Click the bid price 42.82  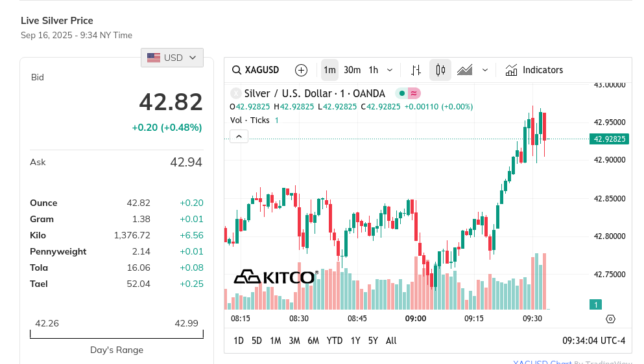coord(171,102)
